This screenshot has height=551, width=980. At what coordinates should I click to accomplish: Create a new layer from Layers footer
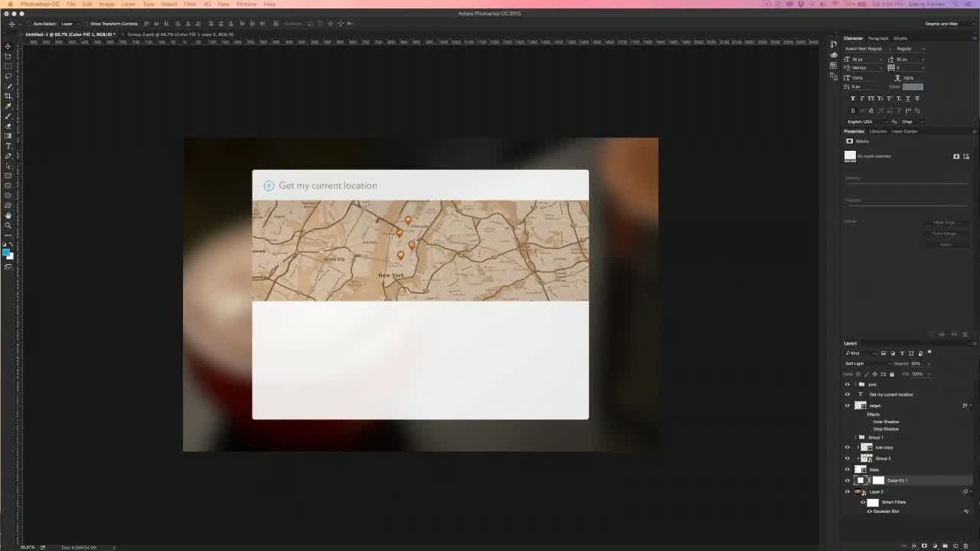(x=955, y=546)
